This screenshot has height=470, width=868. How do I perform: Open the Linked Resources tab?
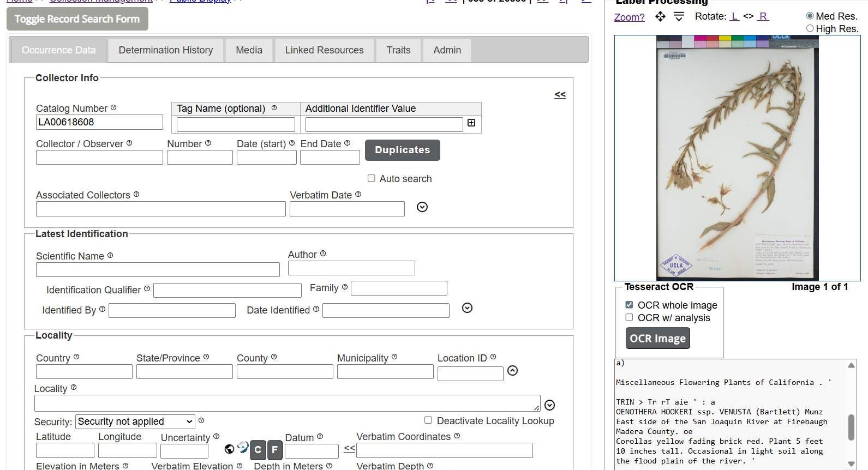point(324,50)
